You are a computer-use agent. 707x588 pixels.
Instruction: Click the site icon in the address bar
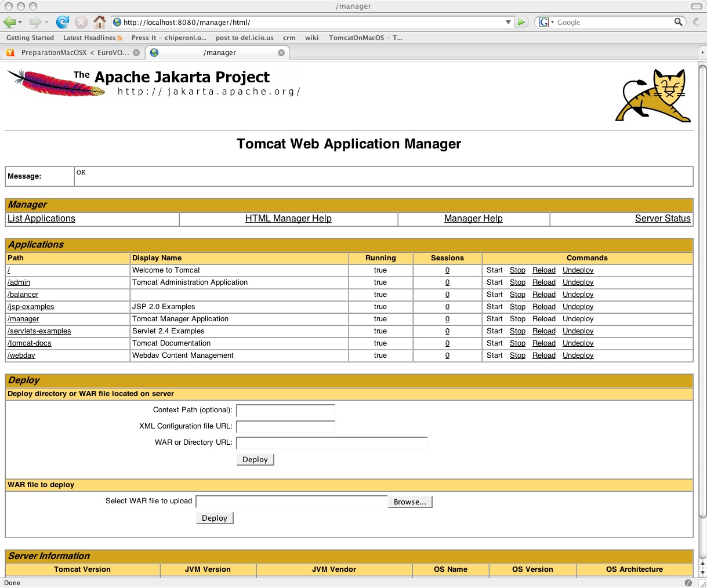pyautogui.click(x=117, y=22)
